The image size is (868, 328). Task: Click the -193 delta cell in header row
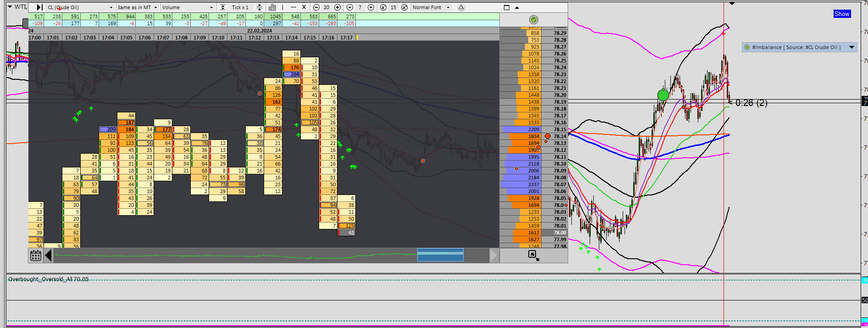pyautogui.click(x=328, y=23)
